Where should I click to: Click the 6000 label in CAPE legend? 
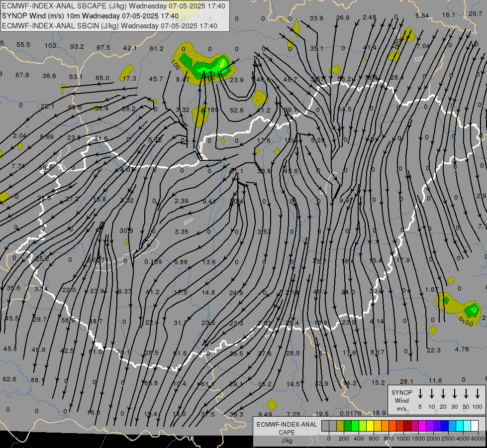pyautogui.click(x=479, y=439)
